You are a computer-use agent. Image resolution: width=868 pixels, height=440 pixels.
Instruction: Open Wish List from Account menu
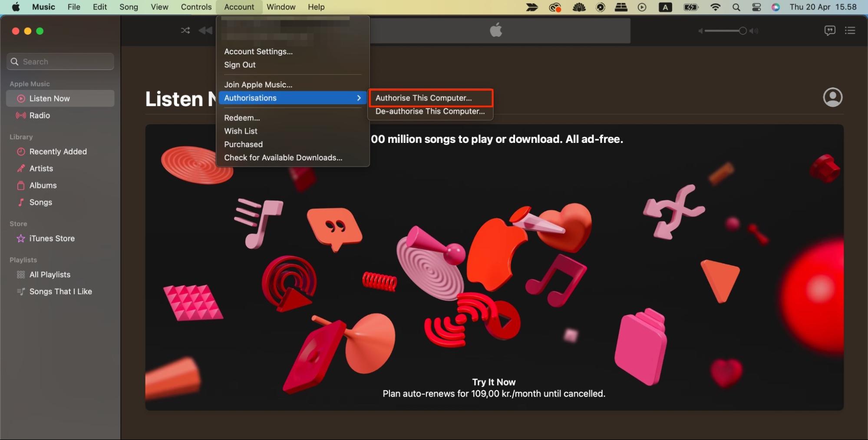[x=293, y=131]
